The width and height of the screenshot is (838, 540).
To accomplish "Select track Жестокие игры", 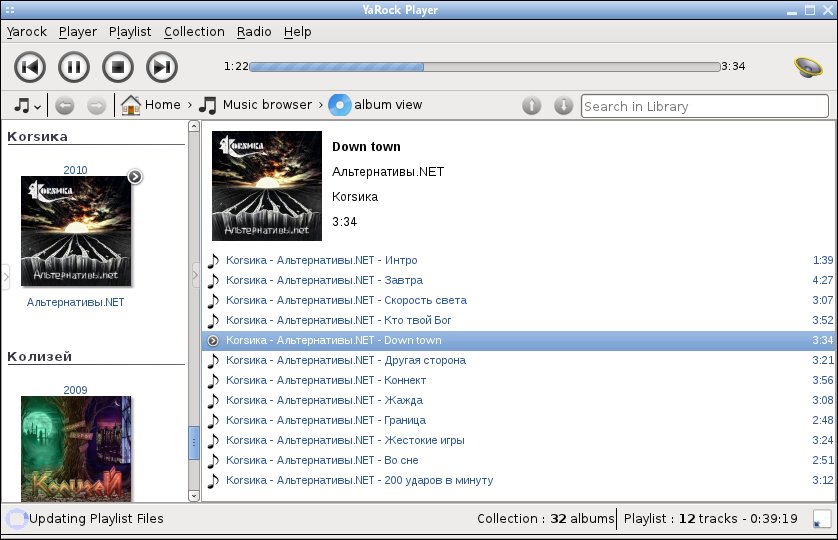I will (x=519, y=441).
